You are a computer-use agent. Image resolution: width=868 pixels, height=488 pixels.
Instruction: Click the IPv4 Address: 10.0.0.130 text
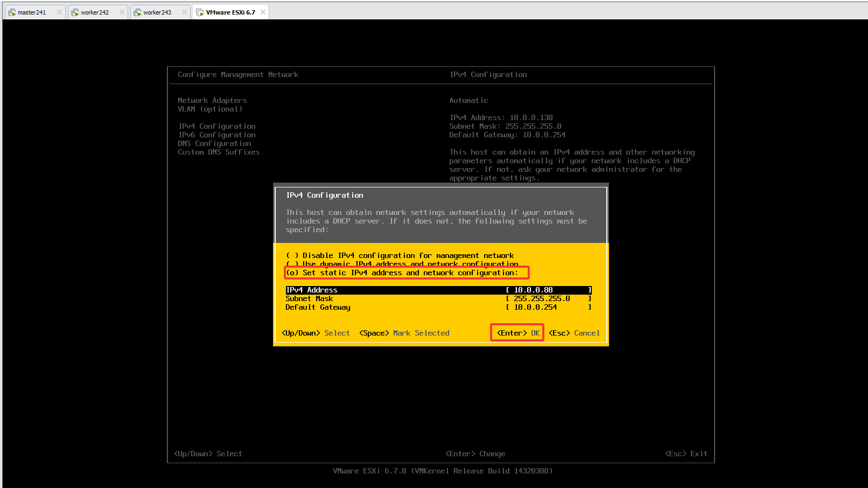click(501, 117)
